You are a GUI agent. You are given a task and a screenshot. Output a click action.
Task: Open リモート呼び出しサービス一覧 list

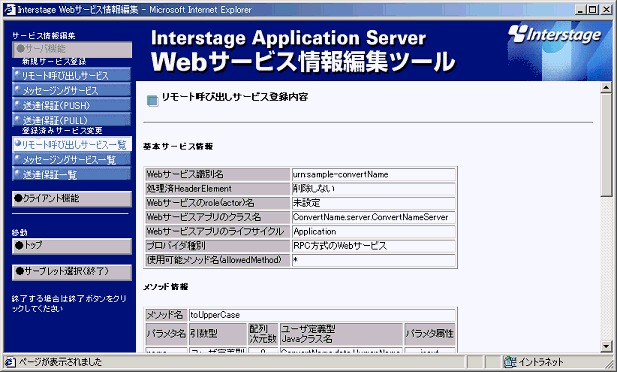point(72,144)
